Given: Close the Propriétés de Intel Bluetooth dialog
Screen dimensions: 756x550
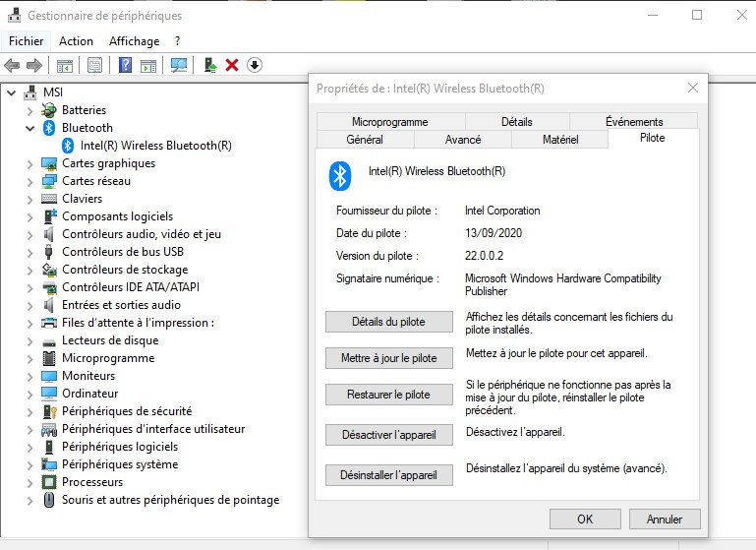Looking at the screenshot, I should click(693, 88).
